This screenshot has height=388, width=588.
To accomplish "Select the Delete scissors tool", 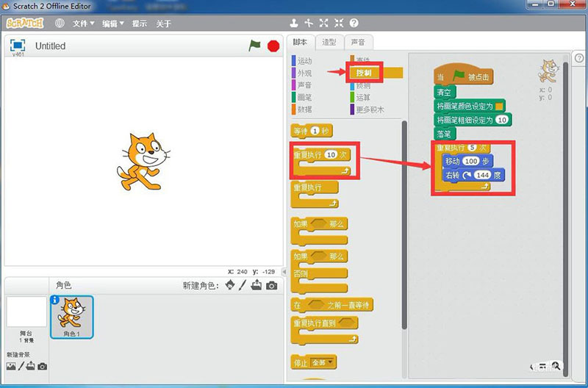I will click(x=309, y=24).
